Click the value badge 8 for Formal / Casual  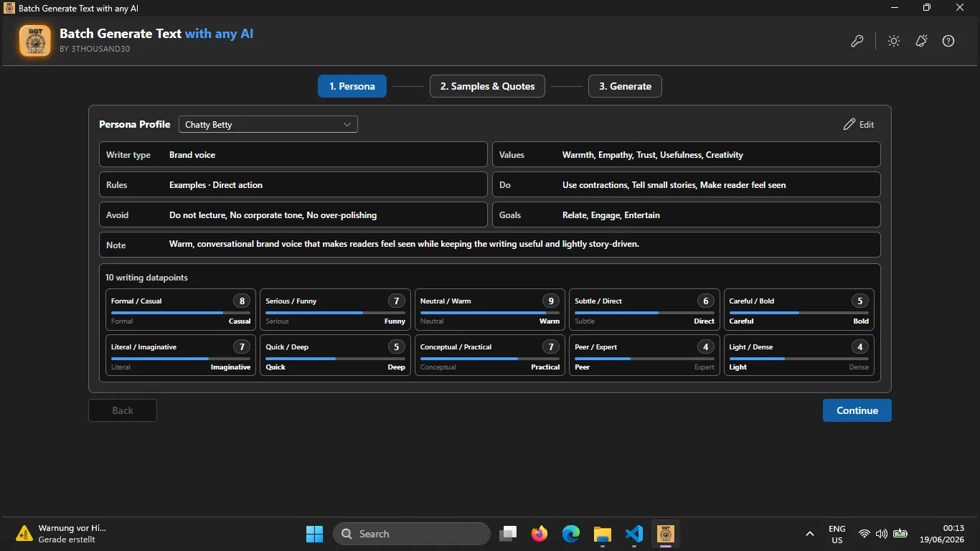click(x=242, y=301)
